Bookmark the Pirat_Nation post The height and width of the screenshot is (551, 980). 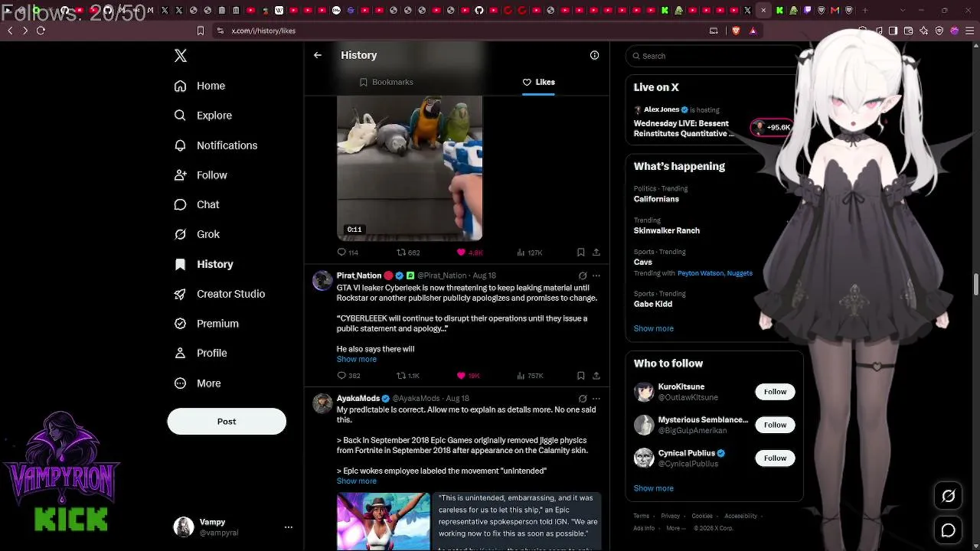tap(580, 376)
